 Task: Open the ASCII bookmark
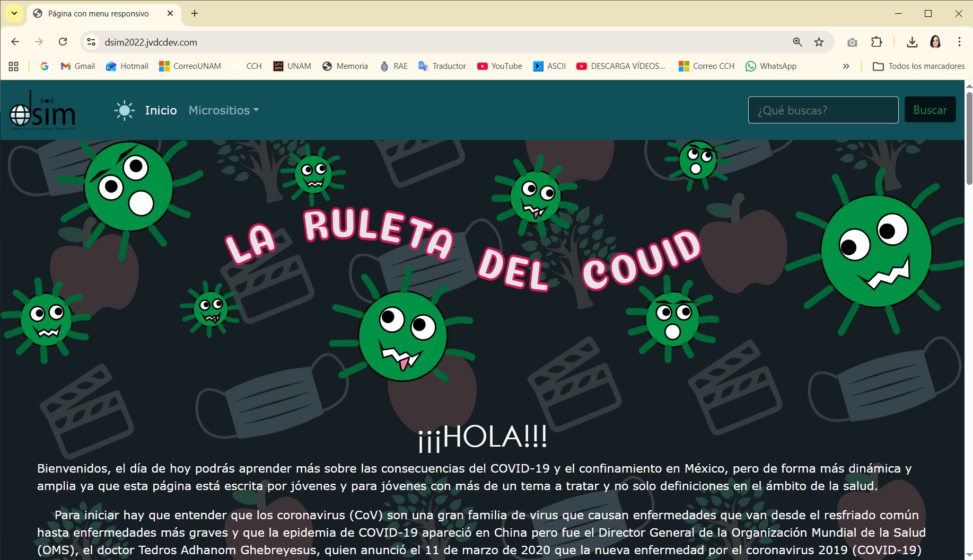click(x=550, y=66)
